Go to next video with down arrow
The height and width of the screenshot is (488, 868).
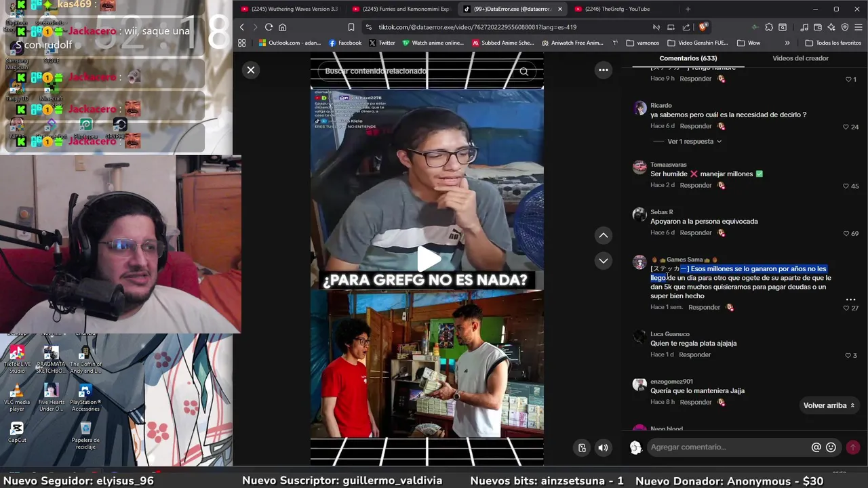(603, 260)
